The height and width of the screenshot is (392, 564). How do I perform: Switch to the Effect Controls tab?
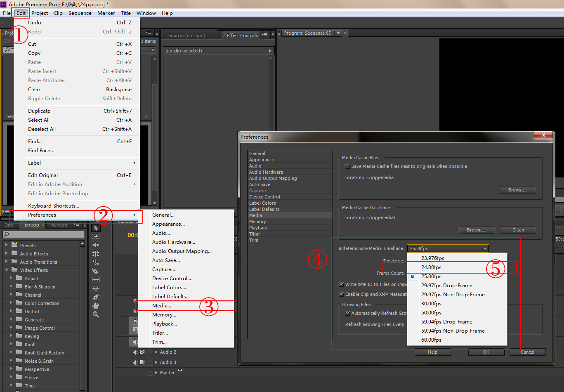[242, 35]
